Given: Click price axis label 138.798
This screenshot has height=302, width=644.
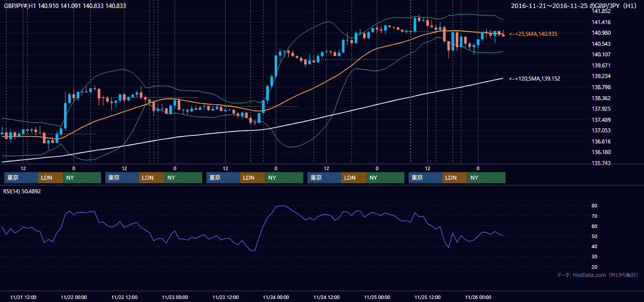Looking at the screenshot, I should pos(601,88).
